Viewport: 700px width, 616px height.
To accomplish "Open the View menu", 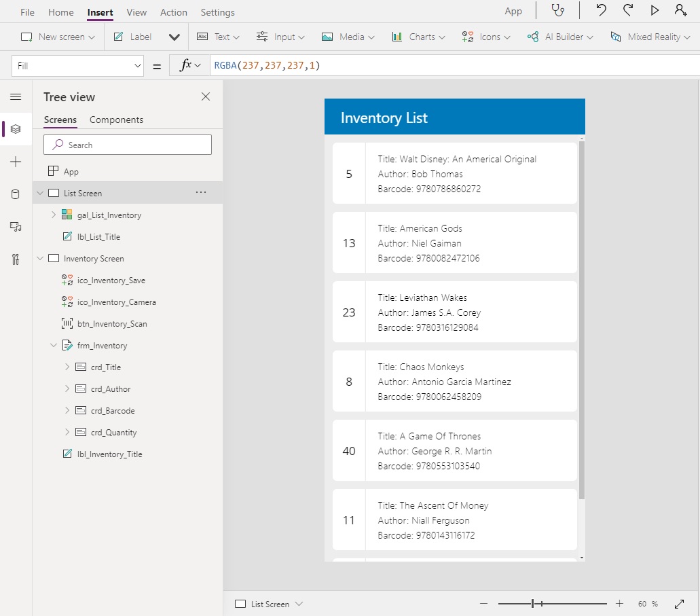I will click(136, 12).
